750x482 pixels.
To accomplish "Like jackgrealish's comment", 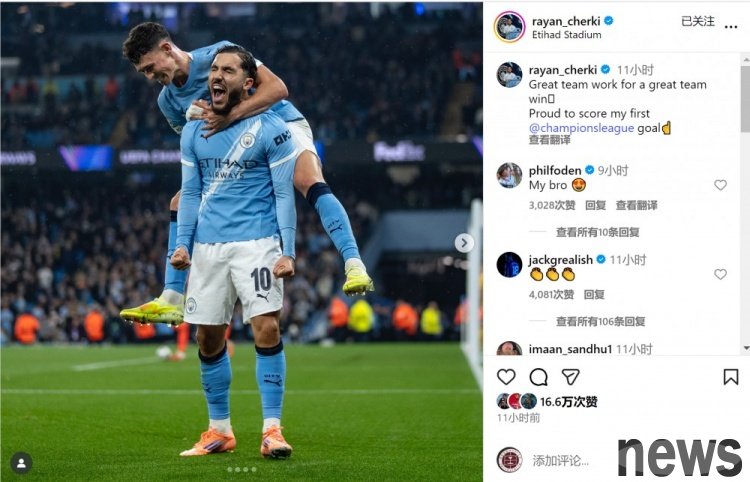I will pyautogui.click(x=720, y=274).
